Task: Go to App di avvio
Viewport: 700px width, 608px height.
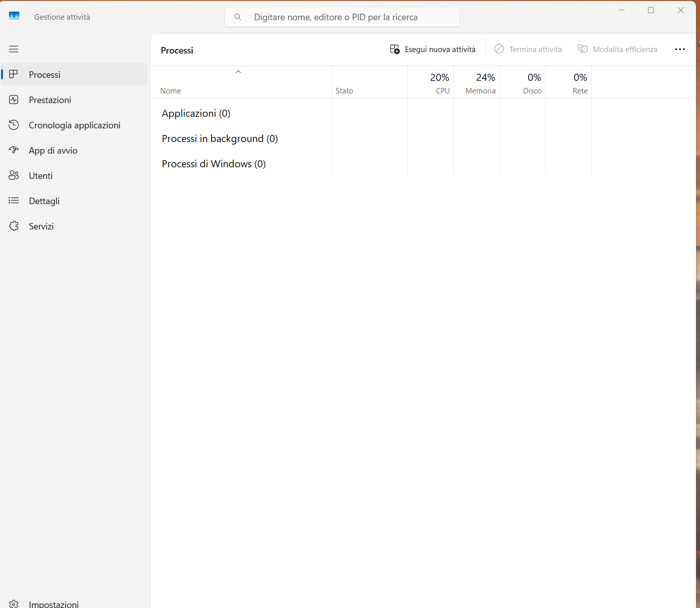Action: (x=74, y=150)
